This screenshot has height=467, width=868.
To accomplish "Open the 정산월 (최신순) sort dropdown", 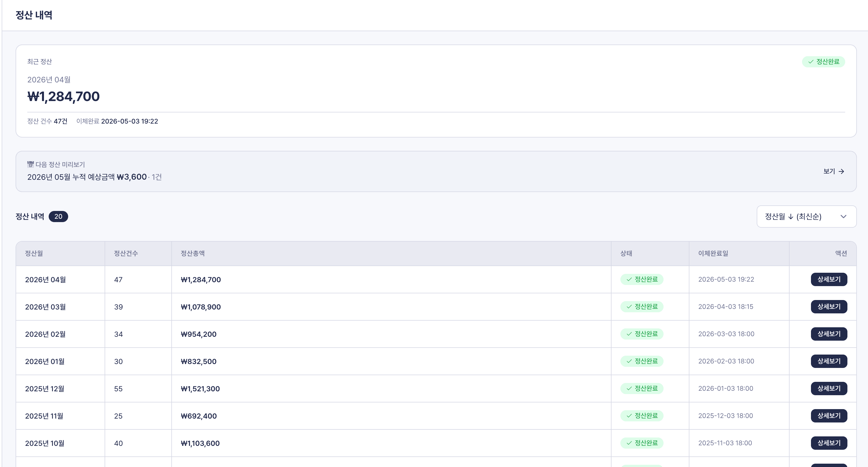I will tap(806, 217).
